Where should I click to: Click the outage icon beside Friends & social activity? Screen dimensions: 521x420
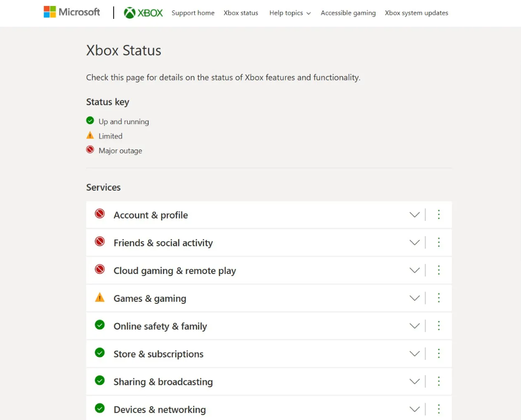100,242
